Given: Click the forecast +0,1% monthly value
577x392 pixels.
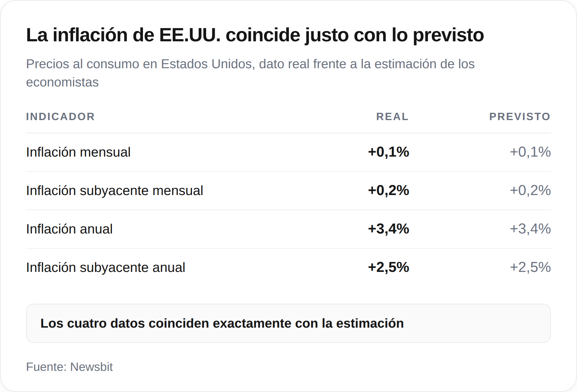Looking at the screenshot, I should [530, 152].
